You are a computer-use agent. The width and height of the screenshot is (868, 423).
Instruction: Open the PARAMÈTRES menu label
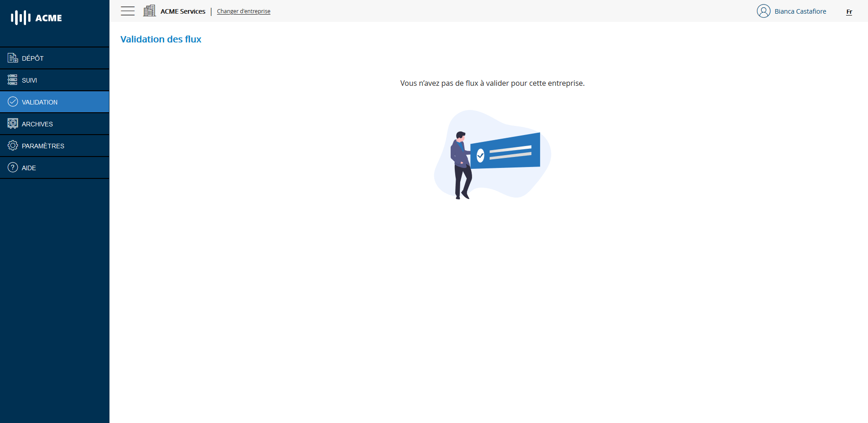click(x=43, y=146)
